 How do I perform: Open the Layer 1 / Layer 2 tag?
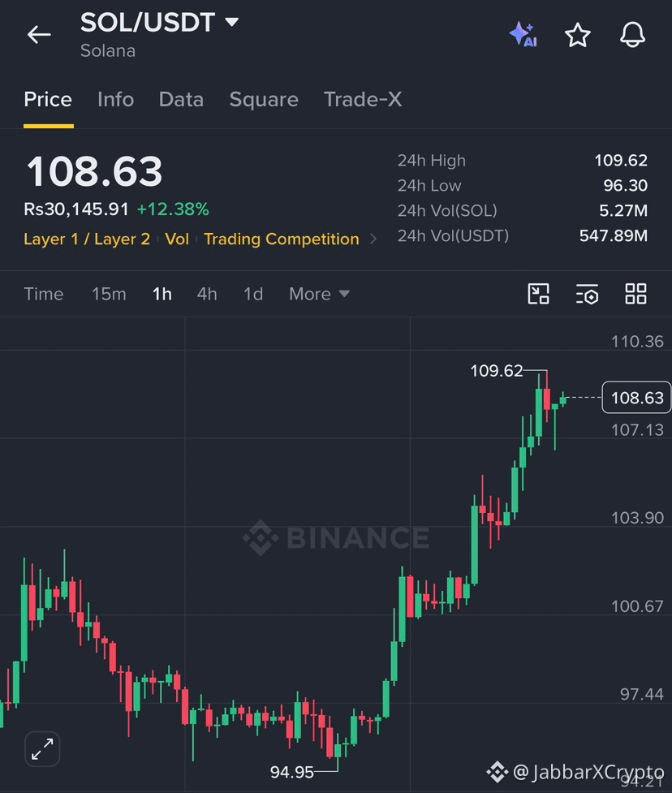click(x=87, y=239)
